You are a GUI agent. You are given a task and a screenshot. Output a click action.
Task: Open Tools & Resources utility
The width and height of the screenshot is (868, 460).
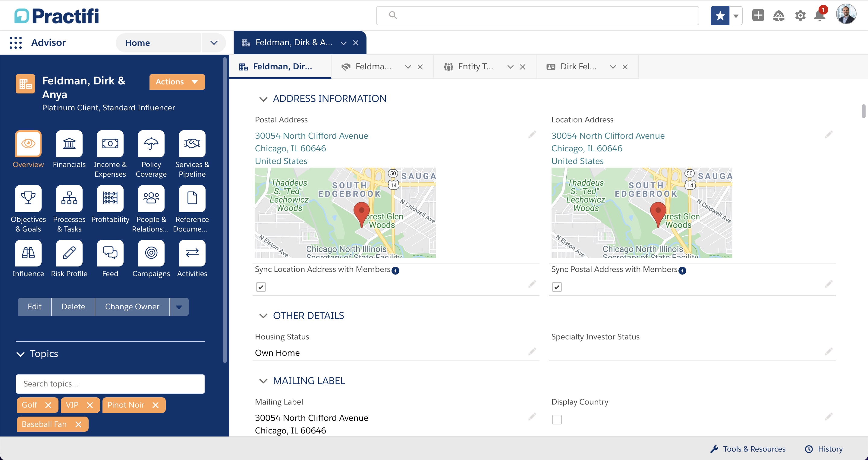(x=747, y=449)
